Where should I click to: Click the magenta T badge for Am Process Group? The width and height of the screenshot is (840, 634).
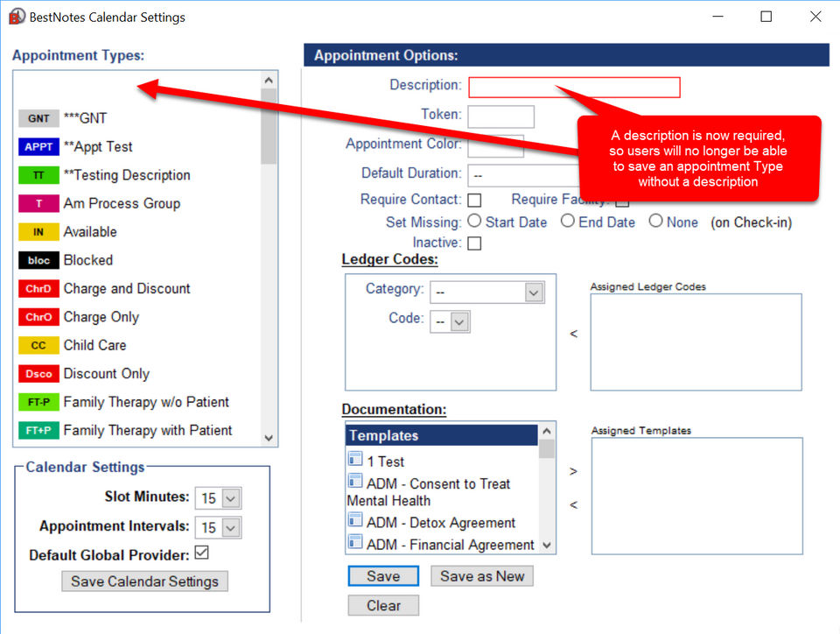(38, 204)
